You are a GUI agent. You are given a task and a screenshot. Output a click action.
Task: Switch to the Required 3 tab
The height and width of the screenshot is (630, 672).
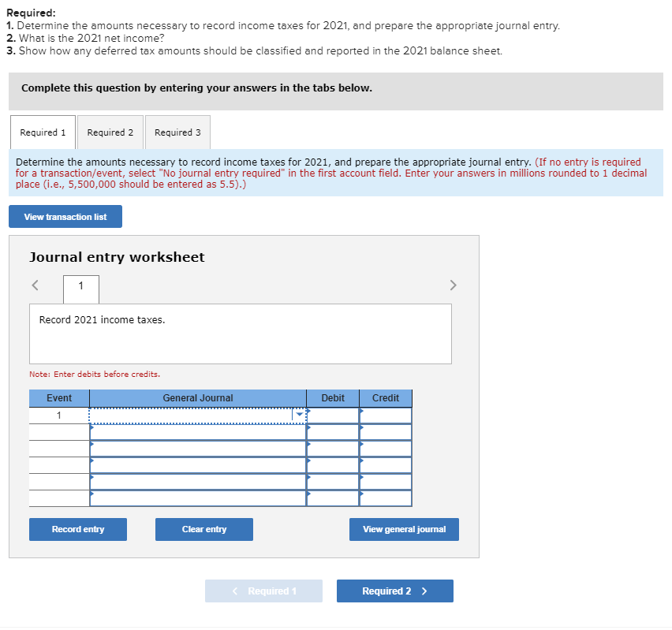click(x=177, y=132)
